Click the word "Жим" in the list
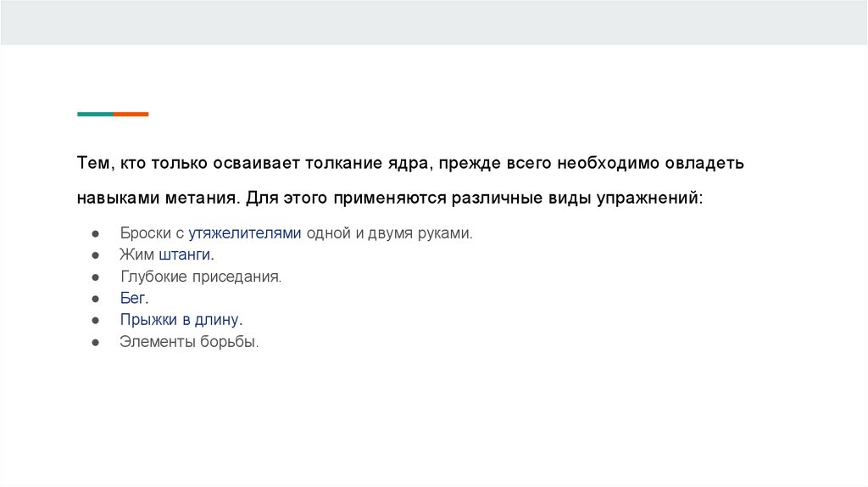 (132, 254)
